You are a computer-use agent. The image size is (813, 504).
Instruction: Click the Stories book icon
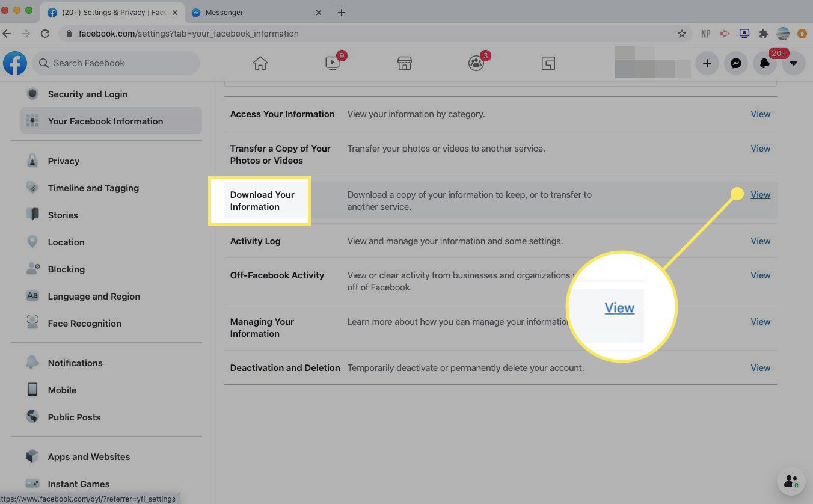32,215
